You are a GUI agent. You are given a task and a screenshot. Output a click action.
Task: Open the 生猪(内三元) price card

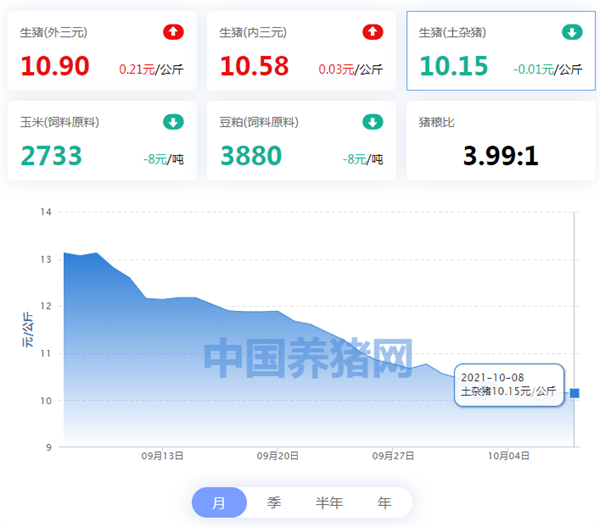click(302, 51)
